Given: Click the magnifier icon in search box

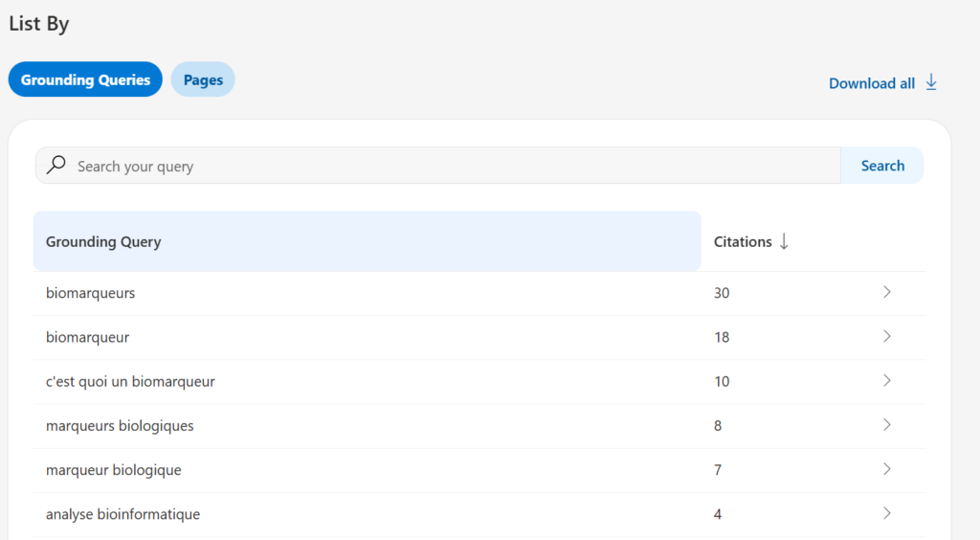Looking at the screenshot, I should coord(56,165).
